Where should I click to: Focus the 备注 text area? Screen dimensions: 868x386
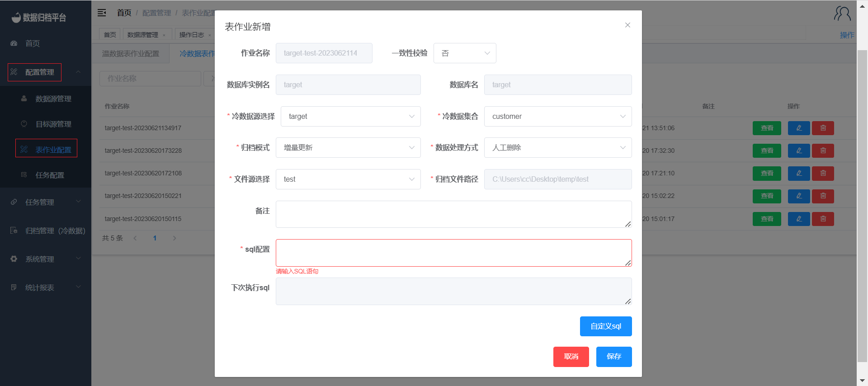click(453, 214)
